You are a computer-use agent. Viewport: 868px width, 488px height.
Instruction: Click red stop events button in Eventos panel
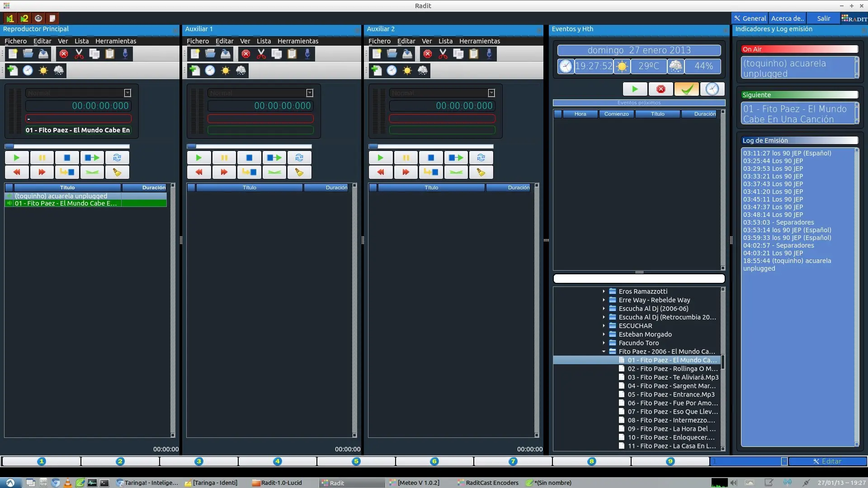[x=660, y=89]
